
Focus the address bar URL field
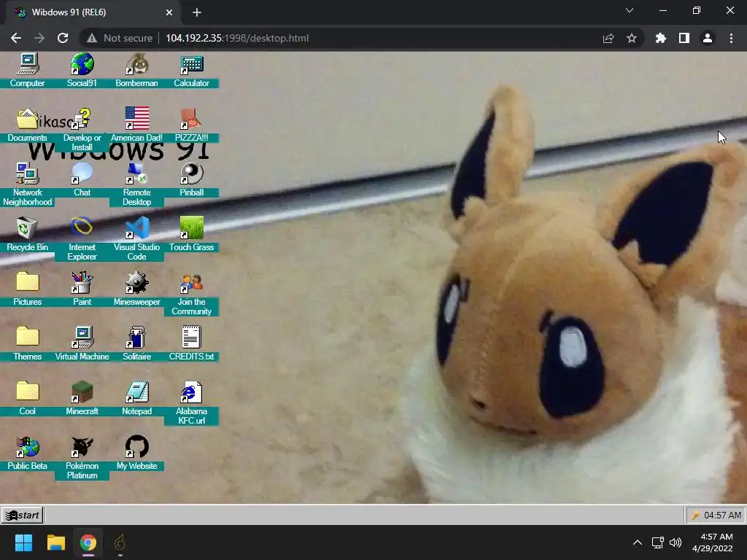(237, 38)
